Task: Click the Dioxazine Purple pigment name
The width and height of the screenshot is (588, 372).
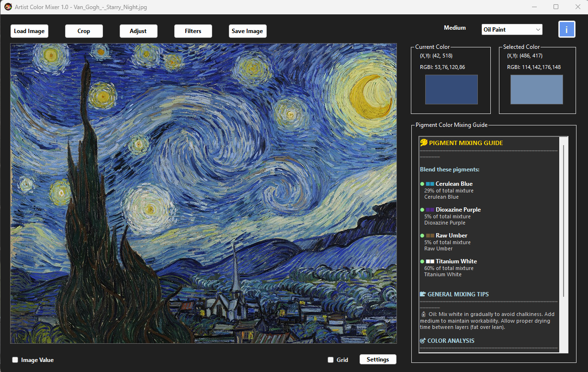Action: click(x=458, y=210)
